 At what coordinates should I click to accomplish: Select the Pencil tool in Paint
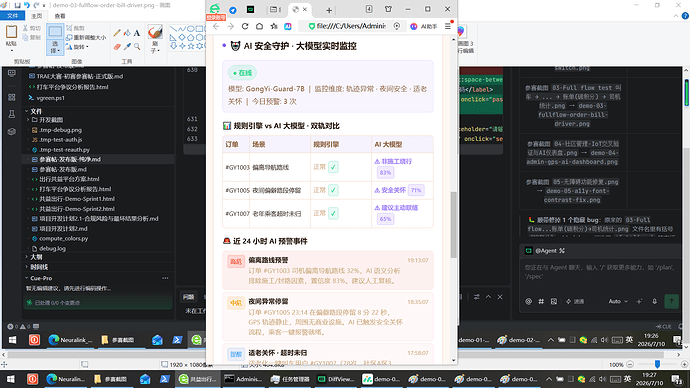(x=117, y=33)
